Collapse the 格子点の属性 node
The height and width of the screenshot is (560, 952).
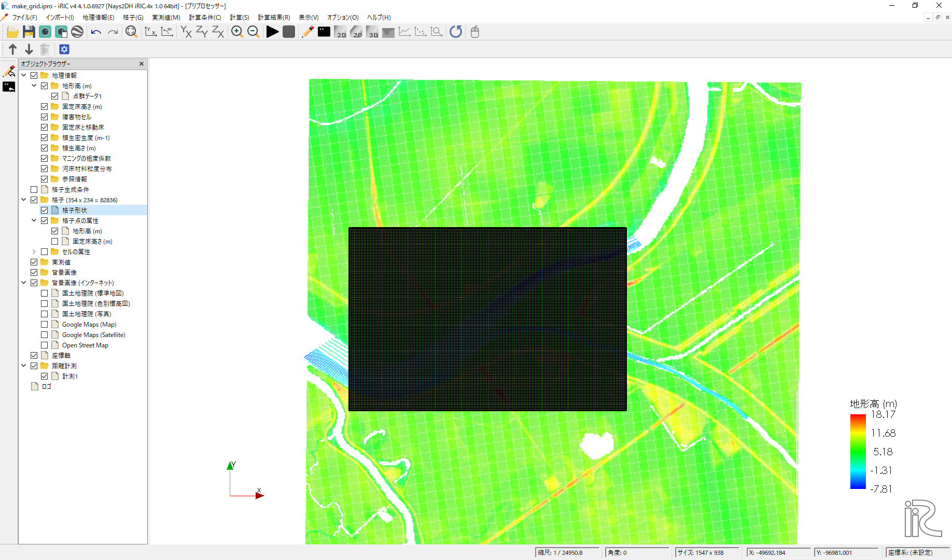point(34,221)
